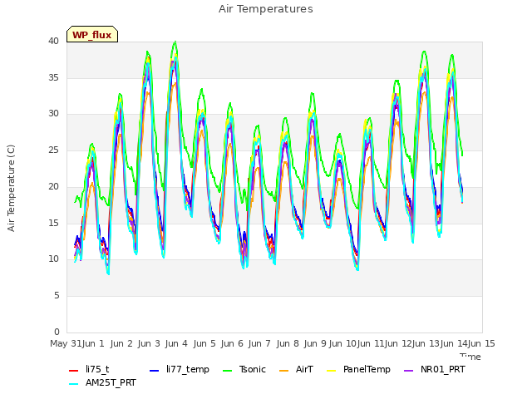Click the 0 y-axis tick label
The width and height of the screenshot is (532, 399).
57,332
